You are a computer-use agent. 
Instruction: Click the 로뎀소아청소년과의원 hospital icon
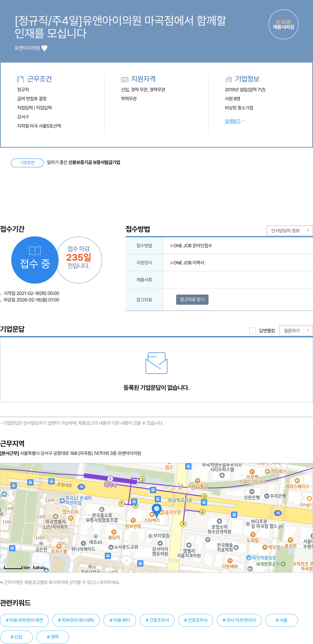(x=219, y=521)
